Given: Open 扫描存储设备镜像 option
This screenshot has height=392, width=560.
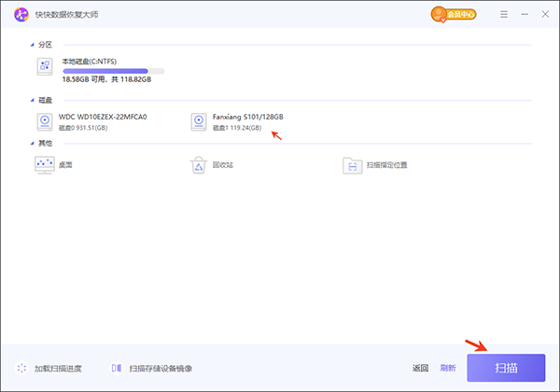Looking at the screenshot, I should pos(161,369).
